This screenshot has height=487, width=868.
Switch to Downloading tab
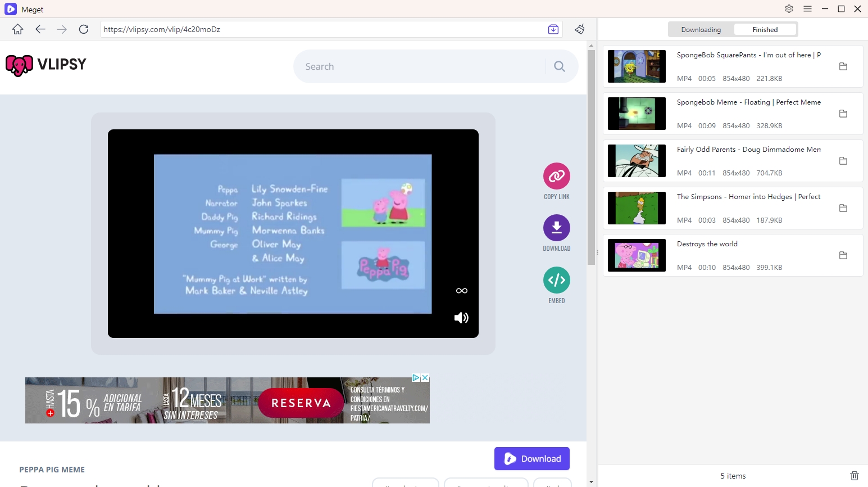[701, 30]
